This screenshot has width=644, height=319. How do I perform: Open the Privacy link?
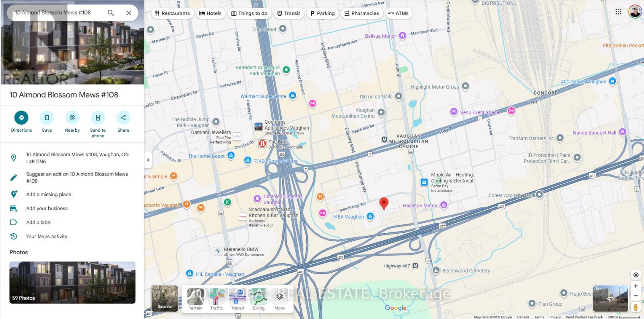[555, 317]
